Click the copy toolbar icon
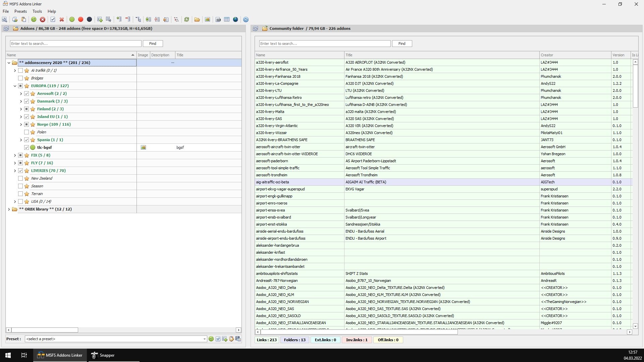 pos(15,19)
